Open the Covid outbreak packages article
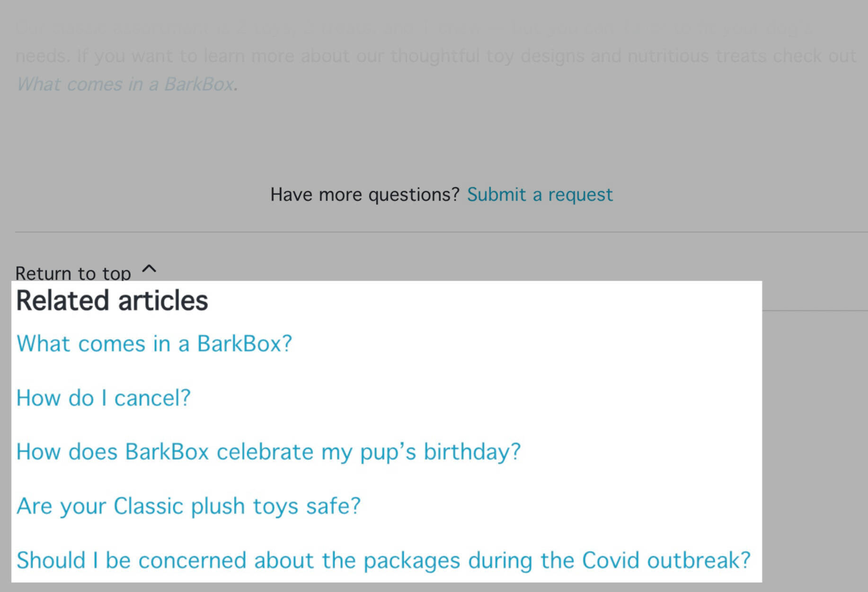 pos(383,560)
